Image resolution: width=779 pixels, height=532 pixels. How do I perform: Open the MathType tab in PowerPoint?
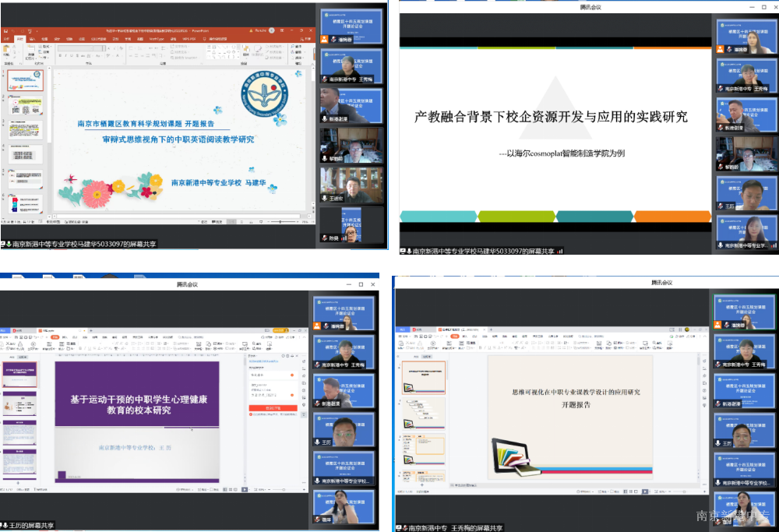(x=157, y=39)
